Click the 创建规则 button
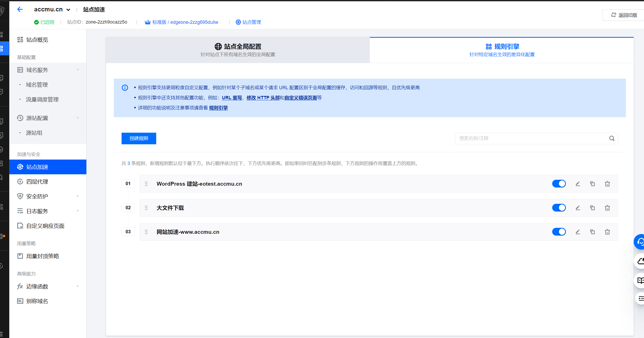 (139, 138)
